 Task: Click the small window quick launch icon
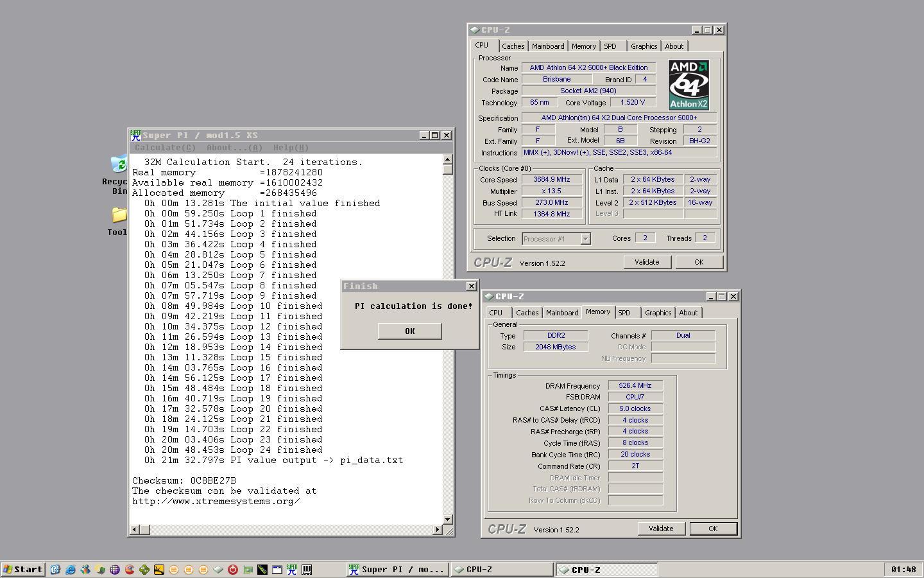tap(277, 569)
